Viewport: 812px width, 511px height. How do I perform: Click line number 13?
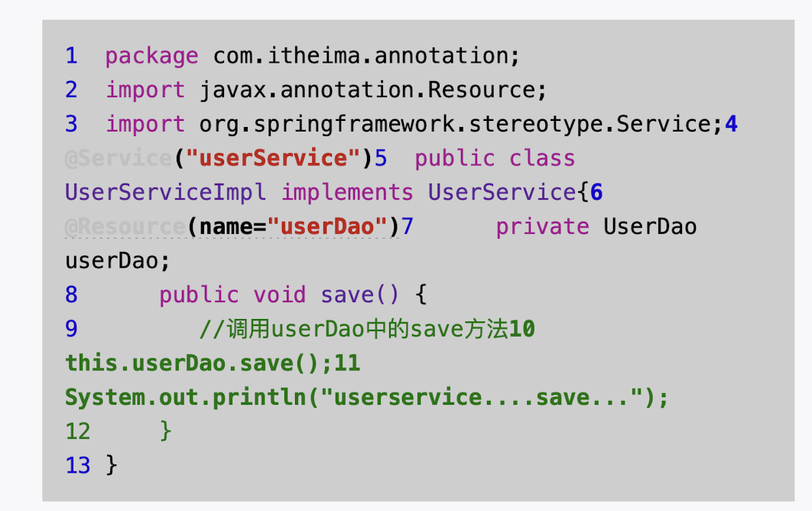[x=74, y=464]
